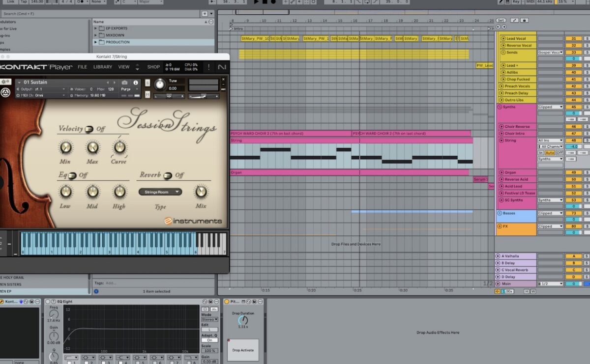Select the PRODUCTION folder row
Viewport: 590px width, 364px height.
pyautogui.click(x=154, y=42)
